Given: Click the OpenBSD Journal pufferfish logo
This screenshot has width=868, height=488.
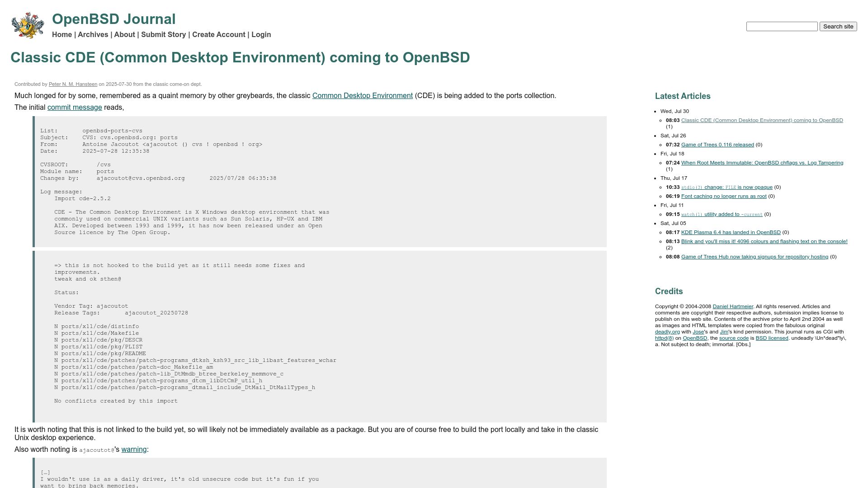Looking at the screenshot, I should 28,25.
